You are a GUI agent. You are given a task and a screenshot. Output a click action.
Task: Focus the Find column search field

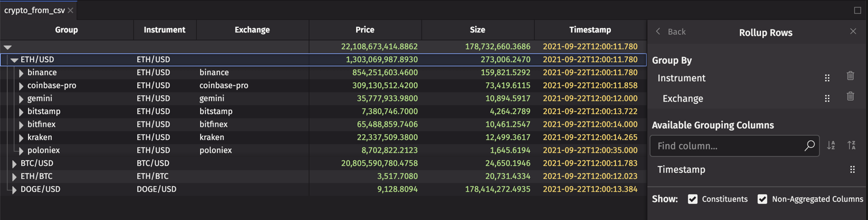click(728, 146)
